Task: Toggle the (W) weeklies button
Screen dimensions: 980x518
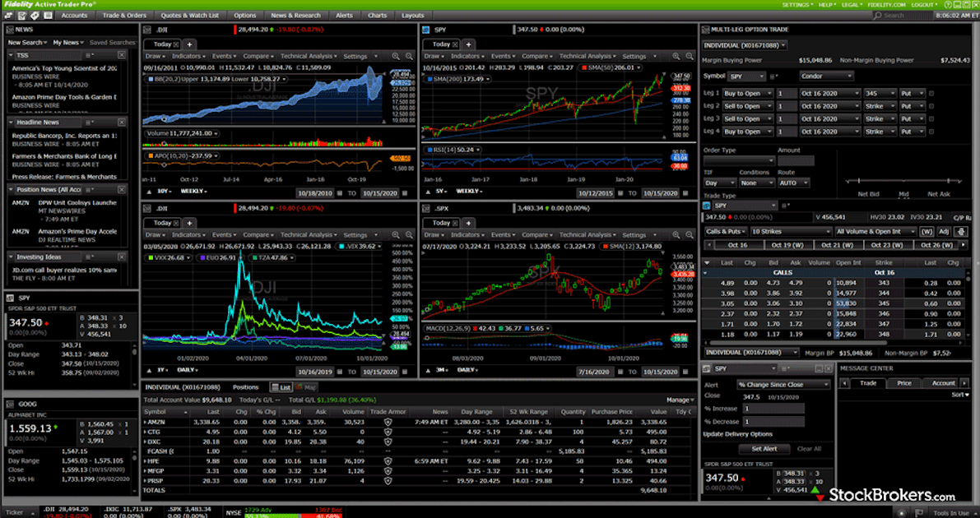Action: click(927, 231)
